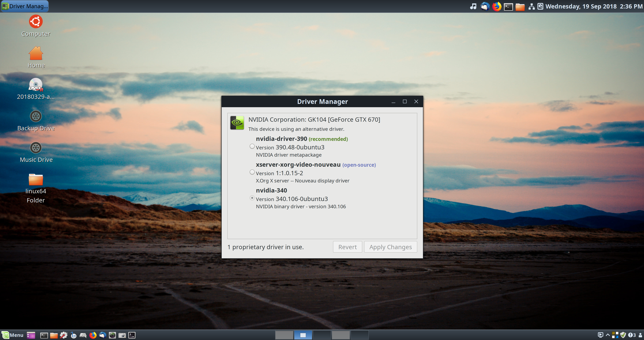Image resolution: width=644 pixels, height=340 pixels.
Task: Click the disk icon beside the date
Action: pyautogui.click(x=540, y=6)
